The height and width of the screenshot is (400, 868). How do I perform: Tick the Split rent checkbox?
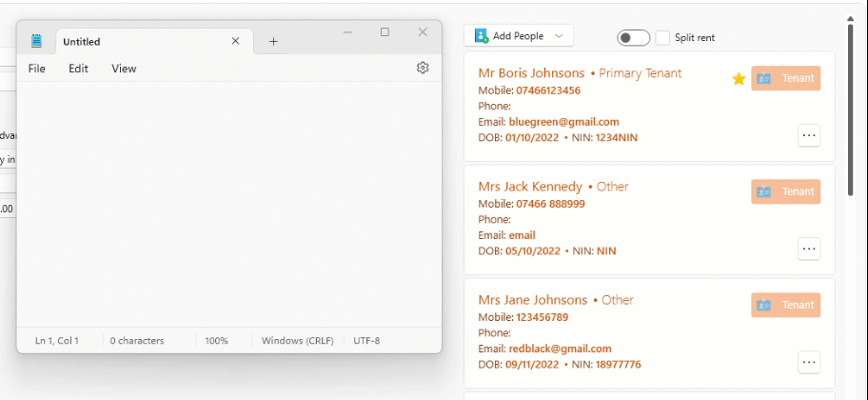click(662, 37)
